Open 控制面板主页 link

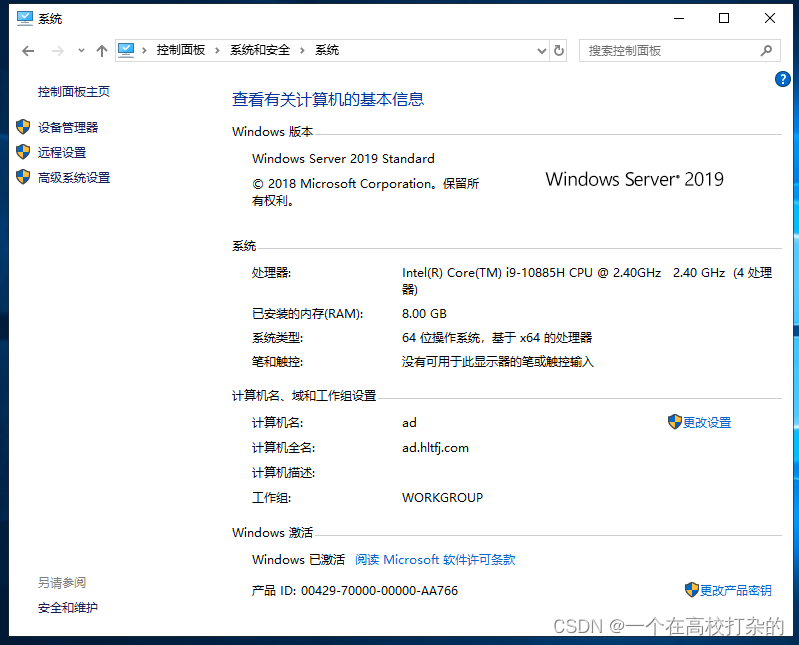(x=74, y=92)
